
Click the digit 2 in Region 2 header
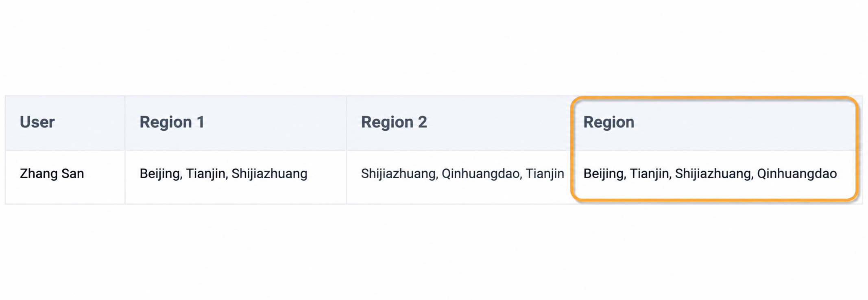coord(423,122)
